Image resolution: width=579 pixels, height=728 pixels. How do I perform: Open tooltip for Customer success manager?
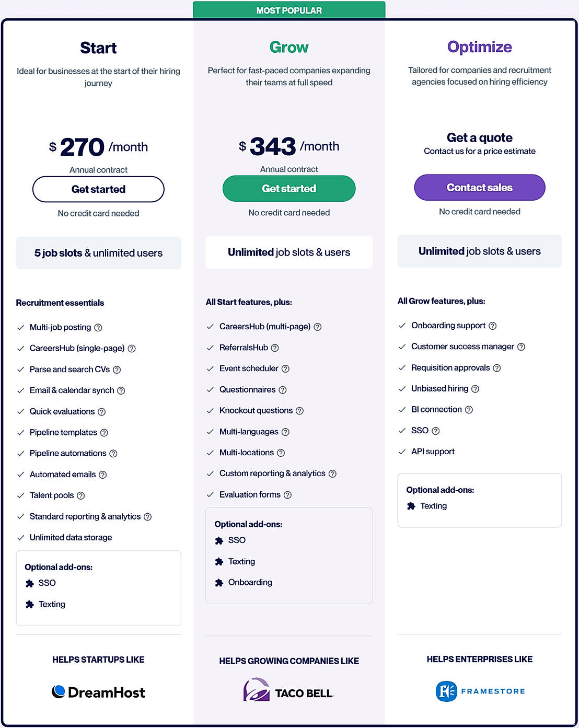(521, 347)
